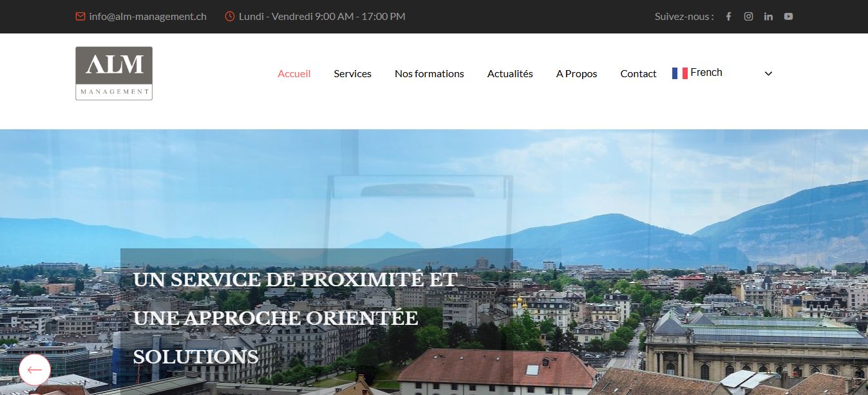This screenshot has height=395, width=868.
Task: Go to the A Propos page
Action: coord(576,74)
